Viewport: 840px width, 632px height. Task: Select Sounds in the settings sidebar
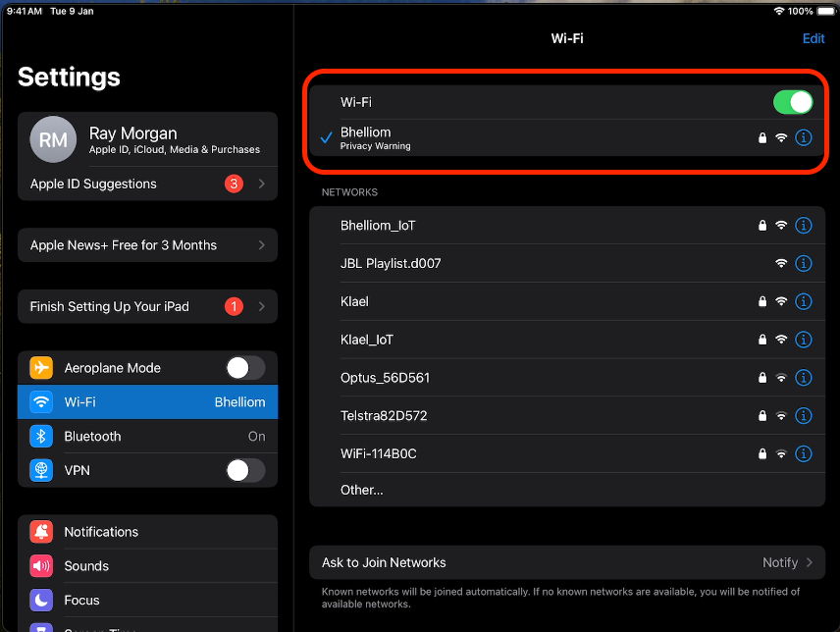[x=147, y=566]
